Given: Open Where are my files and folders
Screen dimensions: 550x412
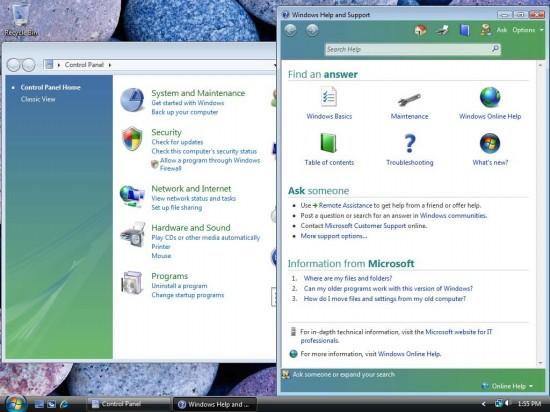Looking at the screenshot, I should tap(348, 278).
